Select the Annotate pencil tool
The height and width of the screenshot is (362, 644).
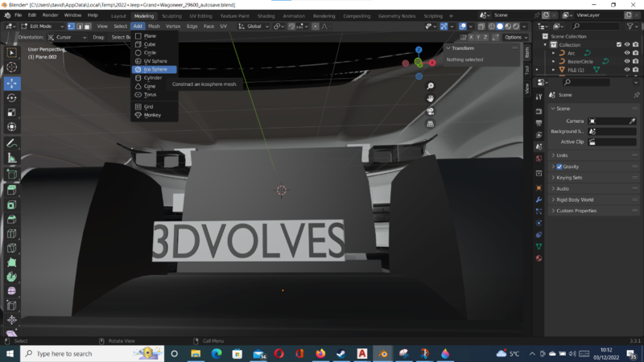tap(11, 143)
